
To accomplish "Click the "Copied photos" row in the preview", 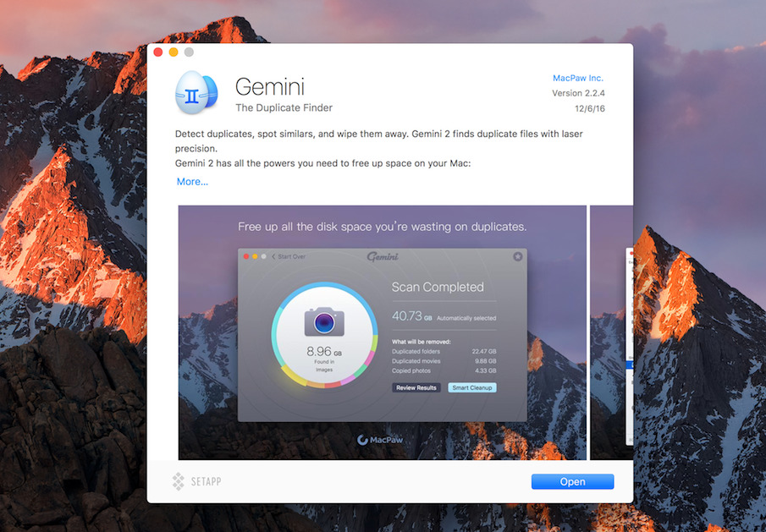I will coord(444,371).
